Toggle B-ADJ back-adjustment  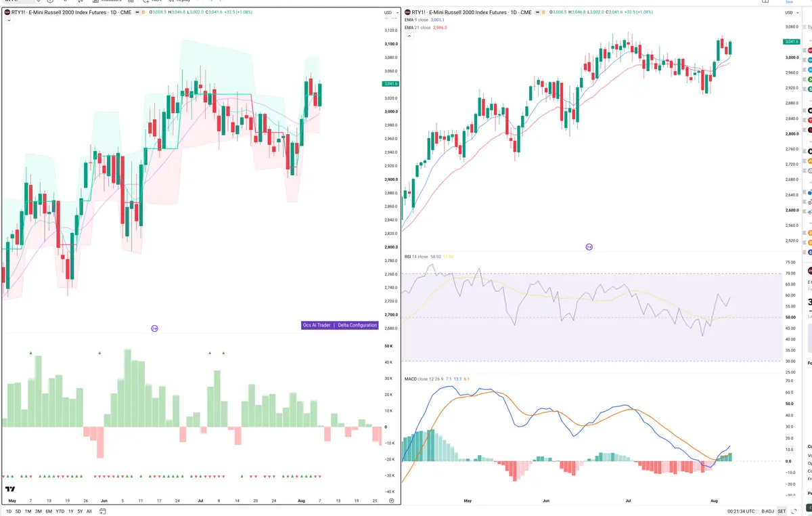767,511
